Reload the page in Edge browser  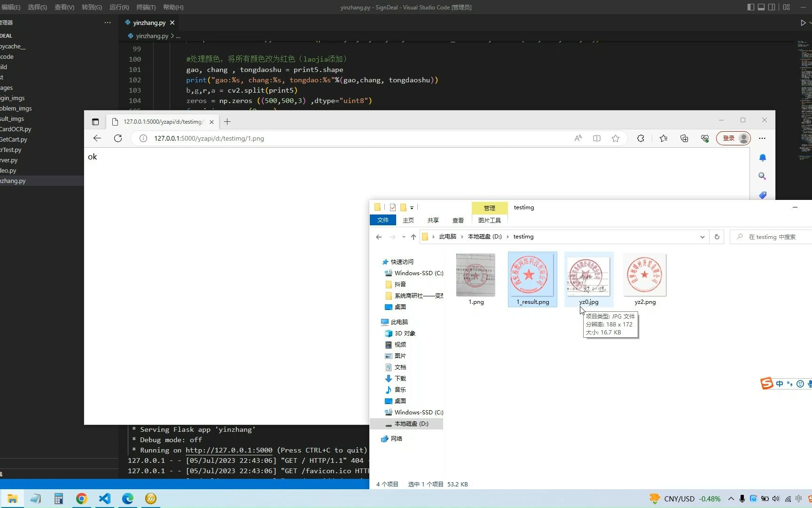click(118, 138)
